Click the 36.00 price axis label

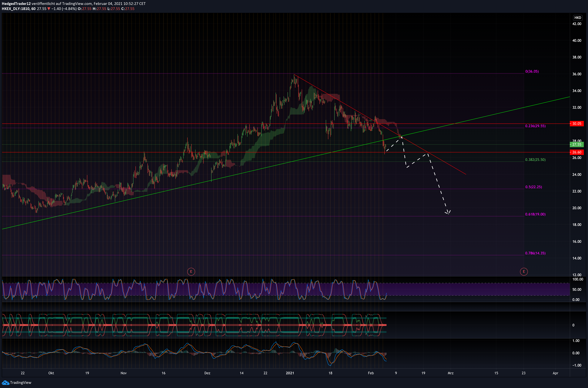tap(577, 74)
